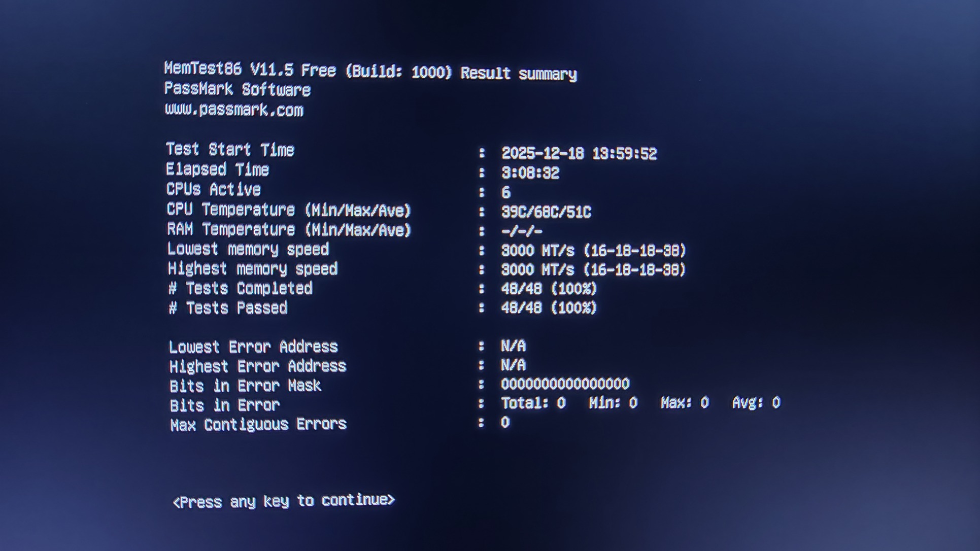Click the PassMark Software line
This screenshot has height=551, width=980.
[238, 89]
